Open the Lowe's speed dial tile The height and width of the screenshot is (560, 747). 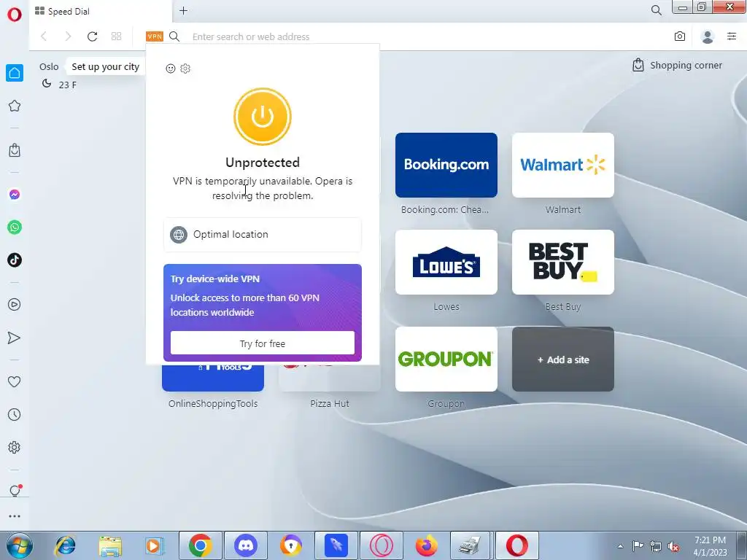(x=446, y=262)
